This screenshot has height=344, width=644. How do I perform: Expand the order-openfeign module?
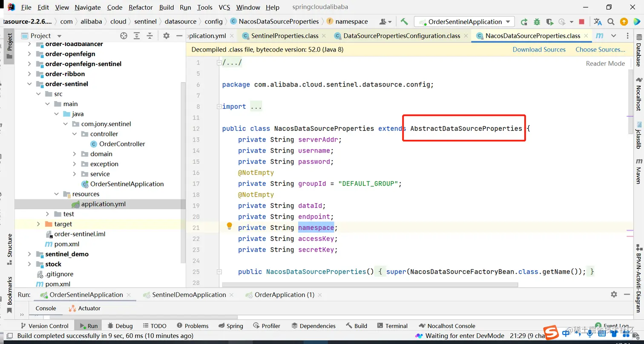[x=29, y=54]
